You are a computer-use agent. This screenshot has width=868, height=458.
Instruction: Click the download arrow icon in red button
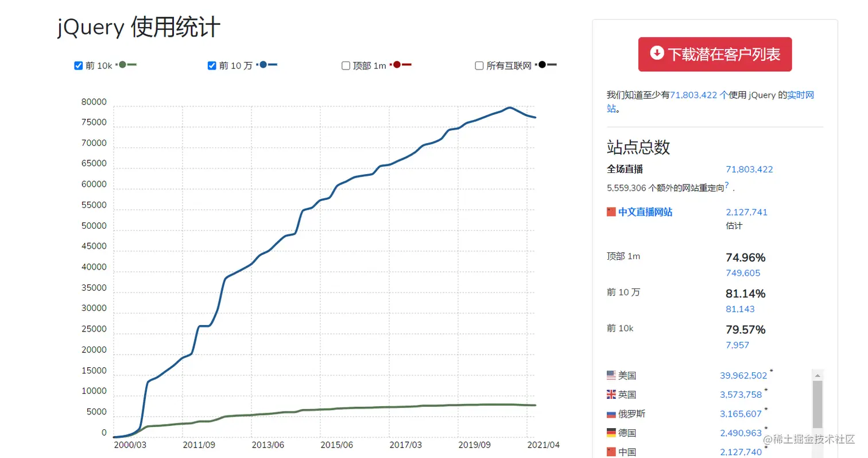(x=657, y=53)
